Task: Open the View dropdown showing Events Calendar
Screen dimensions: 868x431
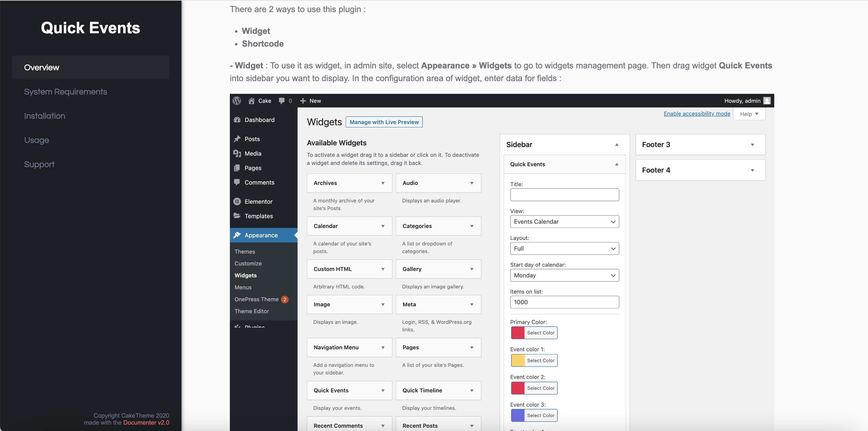Action: [564, 222]
